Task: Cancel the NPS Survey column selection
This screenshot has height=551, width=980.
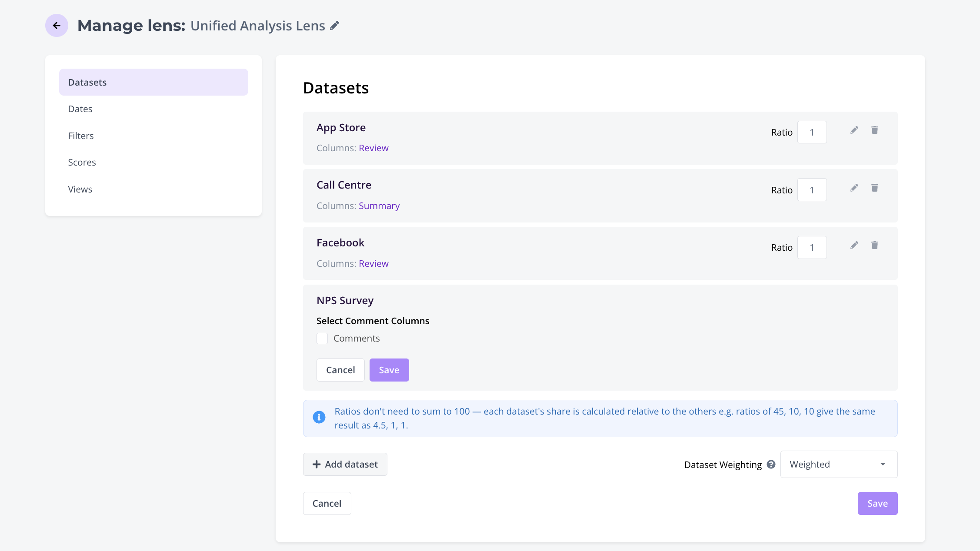Action: 340,370
